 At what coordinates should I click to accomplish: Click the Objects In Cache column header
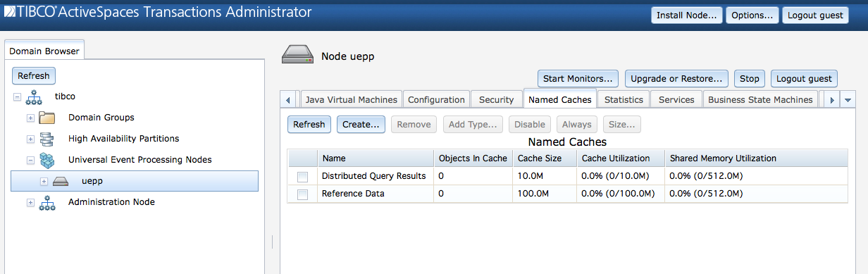click(x=473, y=158)
